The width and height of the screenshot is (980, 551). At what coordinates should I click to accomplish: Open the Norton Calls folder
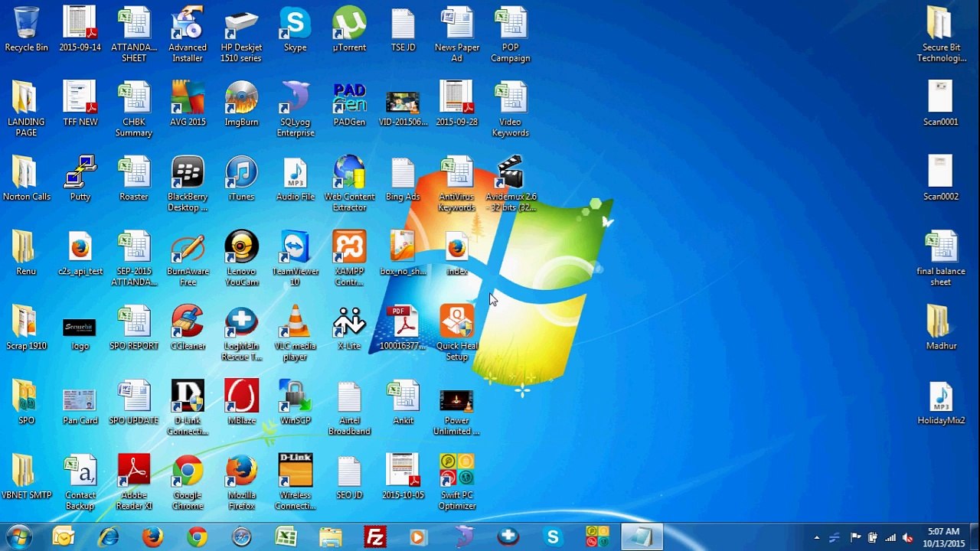click(x=26, y=178)
